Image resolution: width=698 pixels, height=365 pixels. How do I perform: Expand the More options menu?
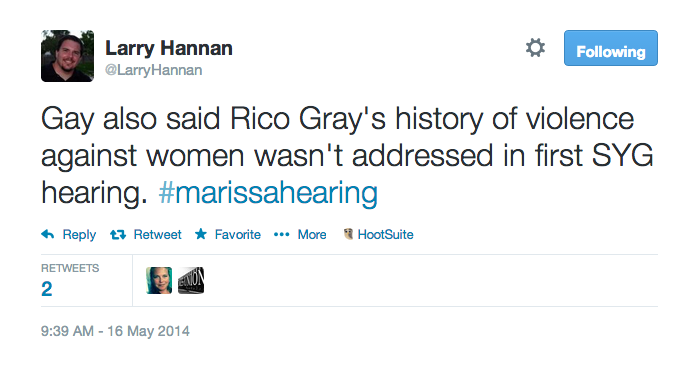[x=312, y=234]
